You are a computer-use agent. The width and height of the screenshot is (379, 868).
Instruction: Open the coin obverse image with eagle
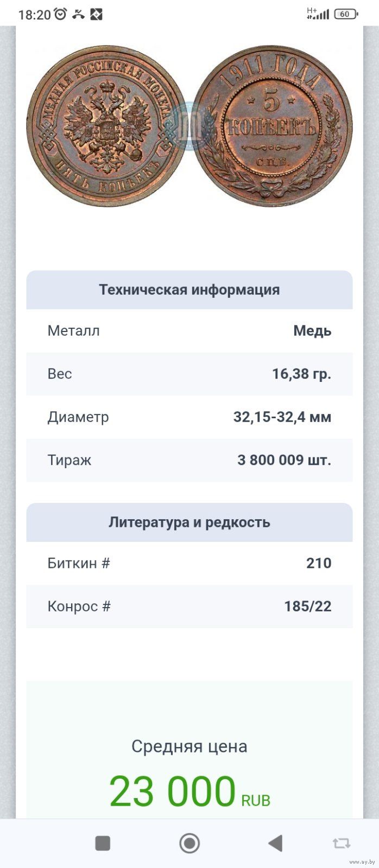click(x=106, y=126)
